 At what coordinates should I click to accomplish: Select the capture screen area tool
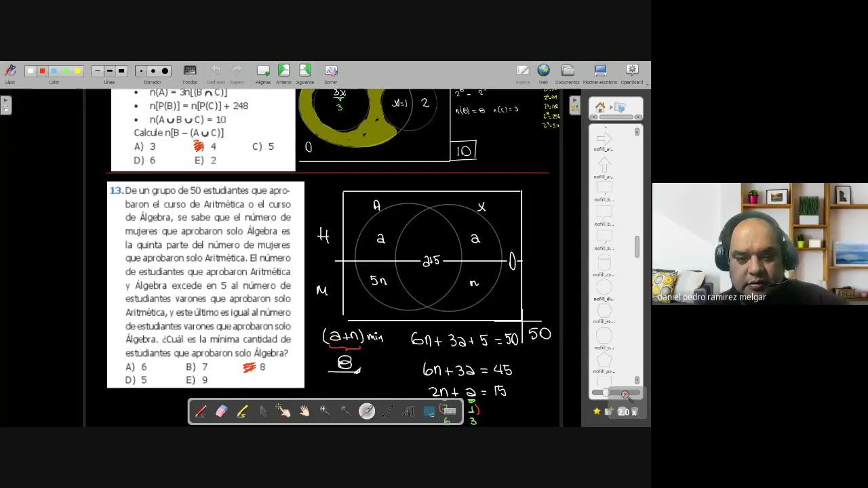[429, 411]
